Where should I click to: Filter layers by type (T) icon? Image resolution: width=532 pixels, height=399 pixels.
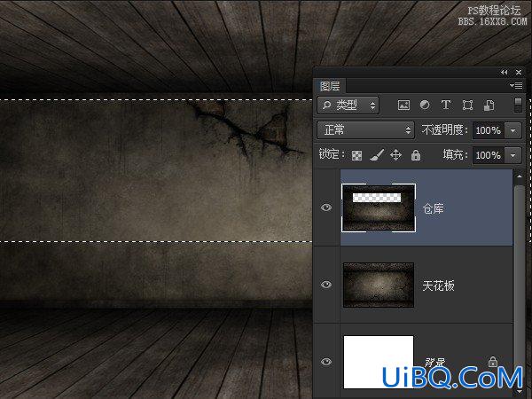(446, 105)
